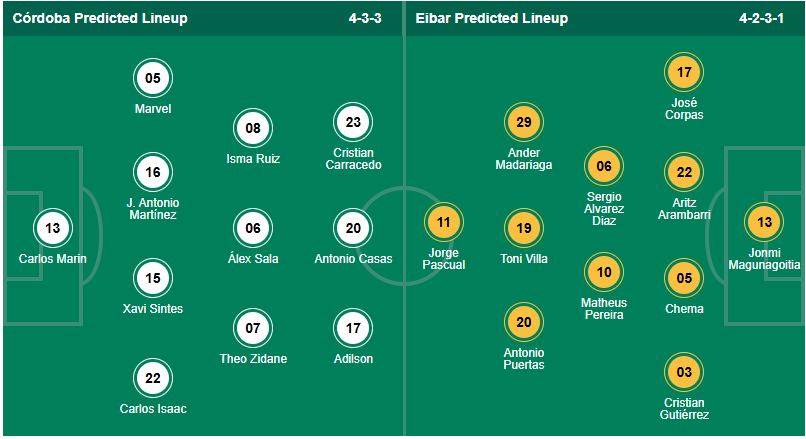
Task: Click Antonio Casas' number 20 badge
Action: click(x=353, y=228)
